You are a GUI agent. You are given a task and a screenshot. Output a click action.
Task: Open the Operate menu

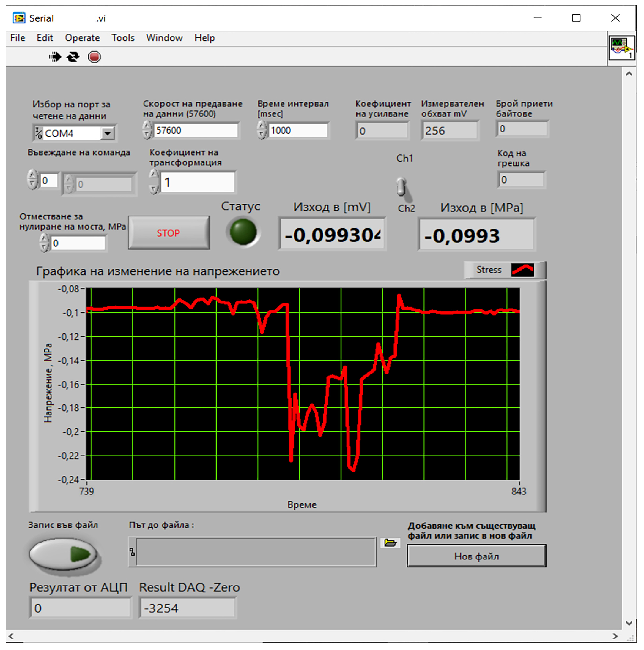point(82,38)
